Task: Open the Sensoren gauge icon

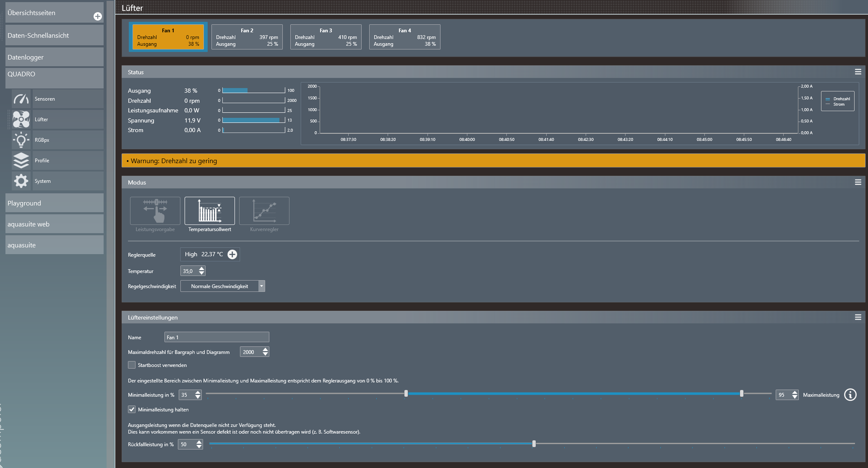Action: coord(21,99)
